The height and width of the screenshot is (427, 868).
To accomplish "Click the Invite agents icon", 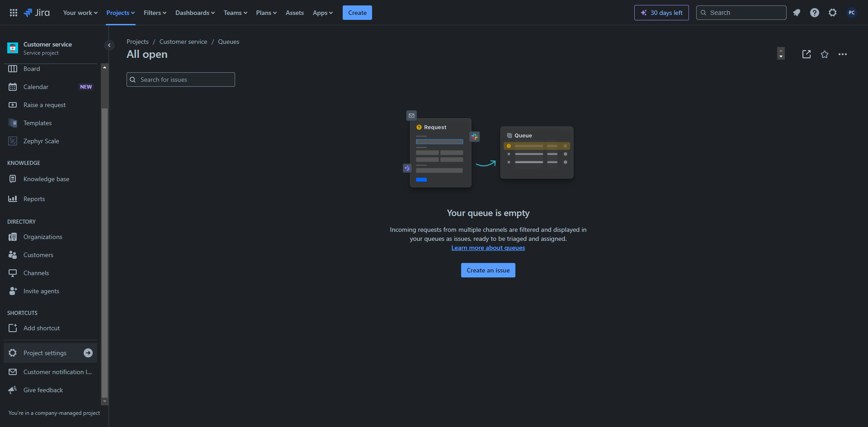I will [x=13, y=291].
